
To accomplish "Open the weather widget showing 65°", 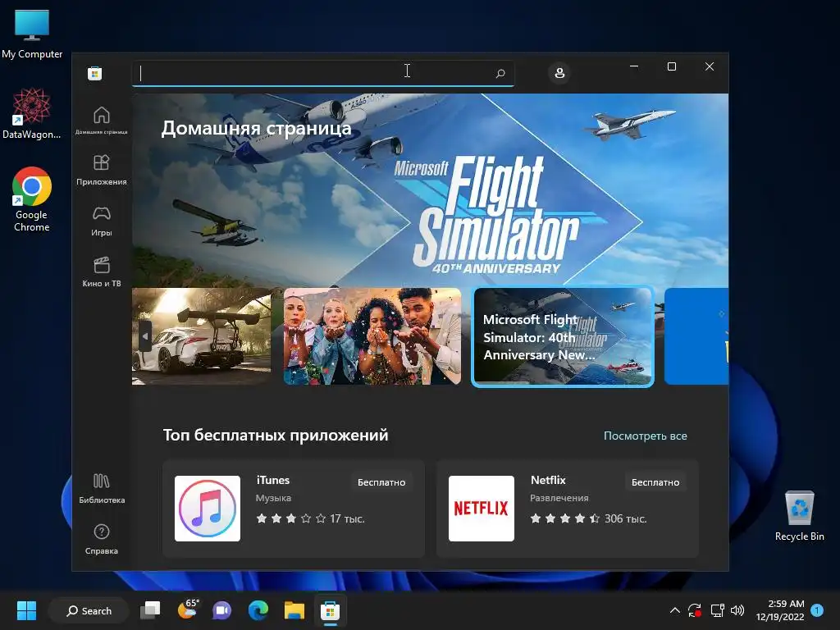I will click(188, 609).
